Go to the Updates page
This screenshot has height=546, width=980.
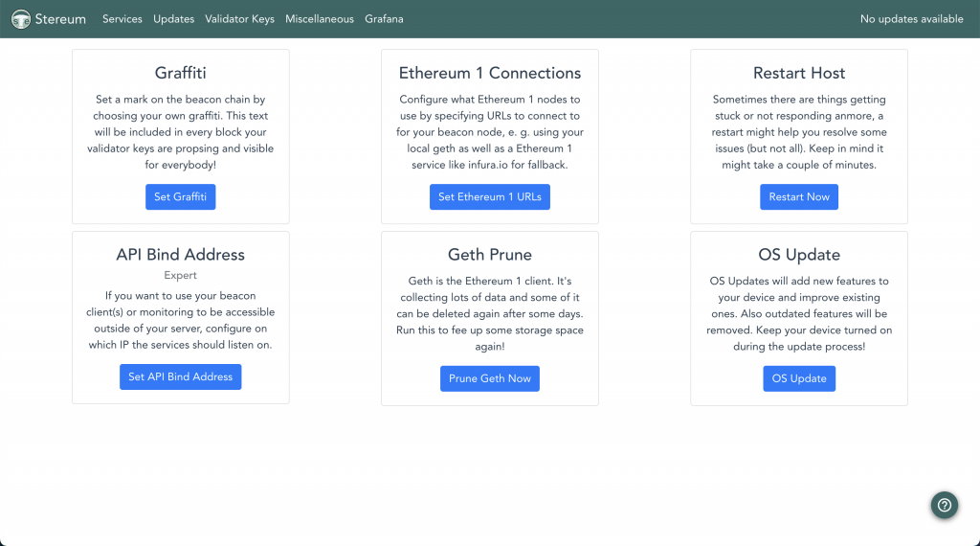[174, 19]
